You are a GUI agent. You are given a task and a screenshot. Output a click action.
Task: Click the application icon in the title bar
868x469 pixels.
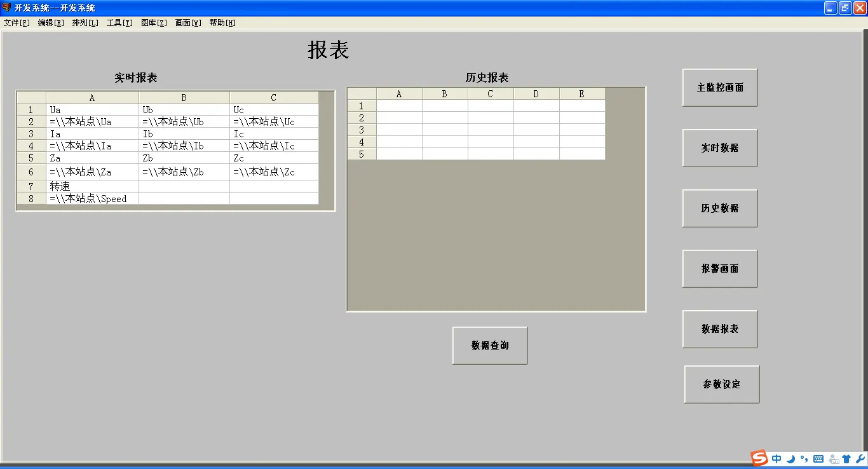pyautogui.click(x=6, y=8)
